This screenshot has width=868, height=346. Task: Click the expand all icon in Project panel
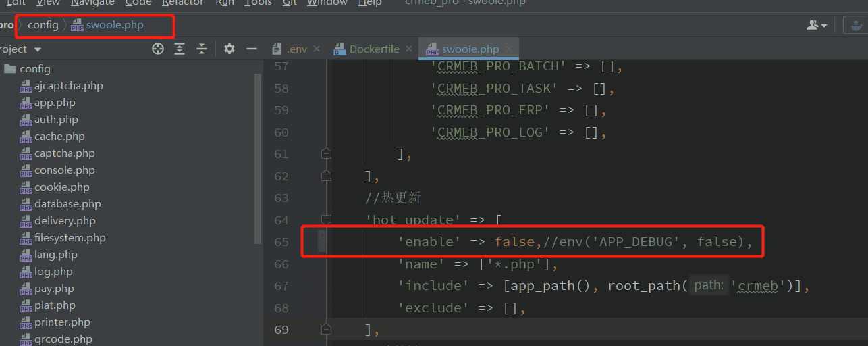(x=180, y=49)
